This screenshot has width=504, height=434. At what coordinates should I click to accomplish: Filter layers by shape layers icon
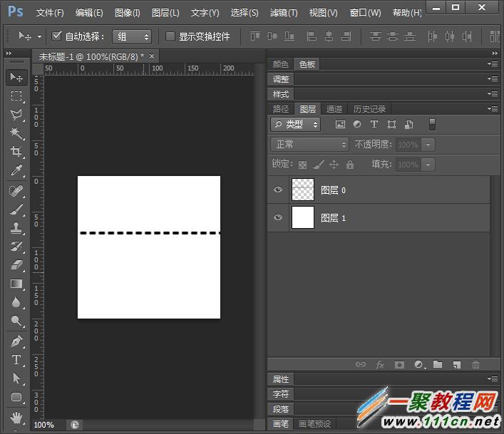(x=391, y=124)
